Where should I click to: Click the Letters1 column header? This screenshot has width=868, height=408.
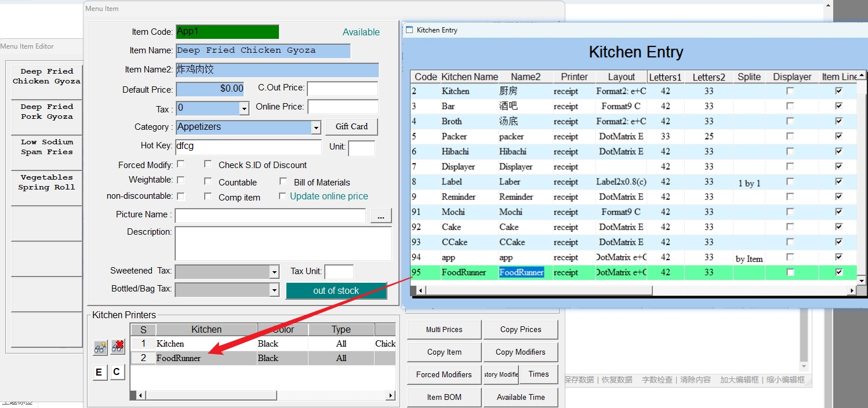tap(666, 76)
